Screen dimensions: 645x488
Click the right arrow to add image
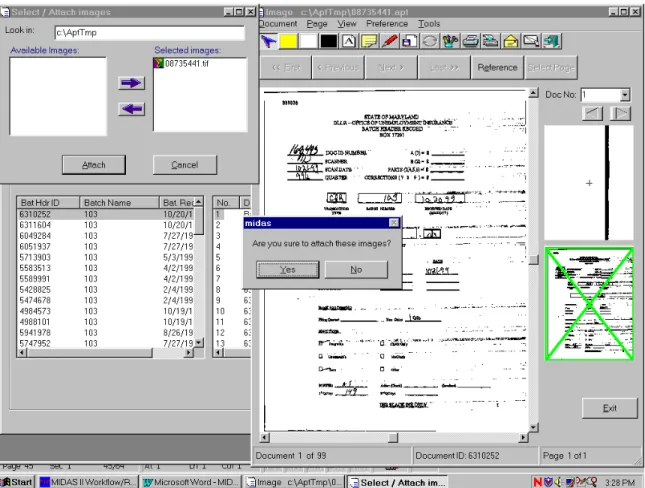tap(131, 83)
